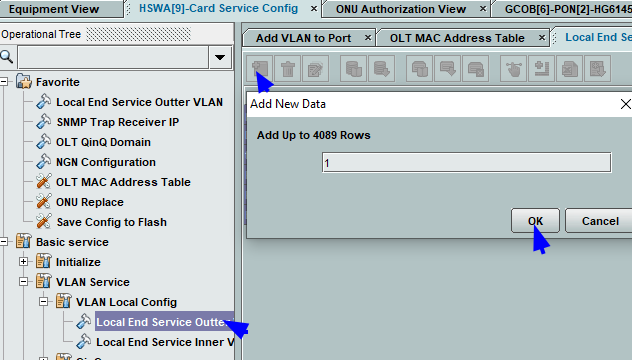Click the hammer icon beside OLT QinQ Domain
The image size is (632, 360).
click(44, 142)
